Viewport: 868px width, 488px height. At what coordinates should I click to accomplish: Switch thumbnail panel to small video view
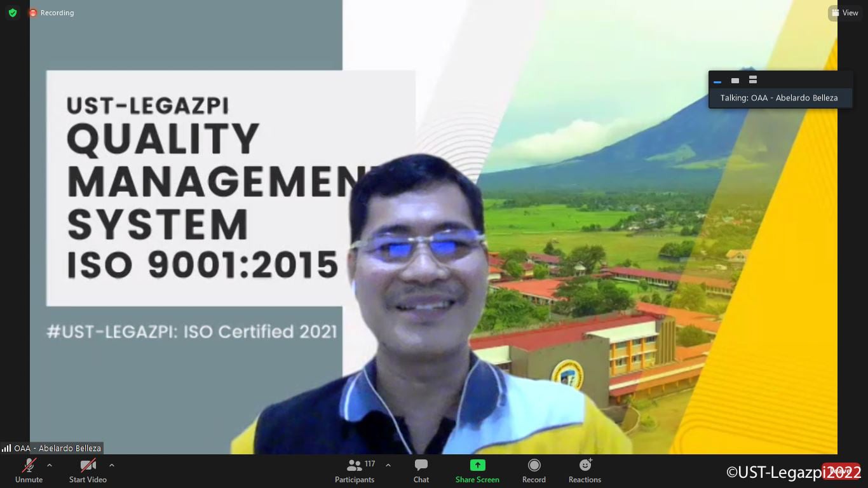tap(735, 81)
